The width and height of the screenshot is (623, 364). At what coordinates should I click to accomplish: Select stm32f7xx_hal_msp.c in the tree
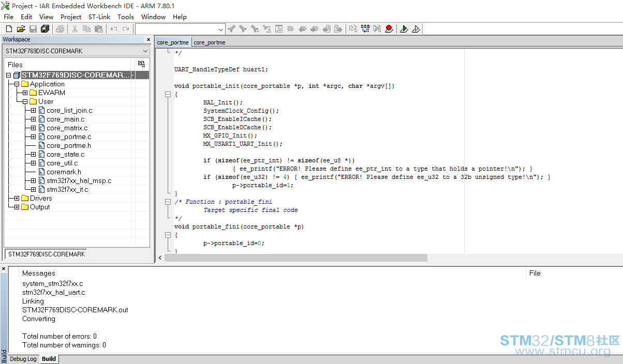click(79, 180)
